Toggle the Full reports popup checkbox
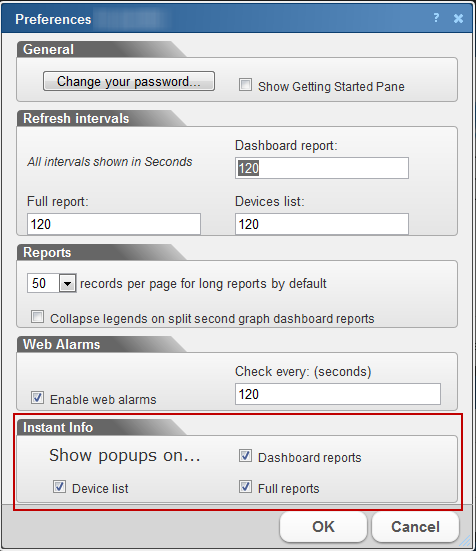 point(245,487)
